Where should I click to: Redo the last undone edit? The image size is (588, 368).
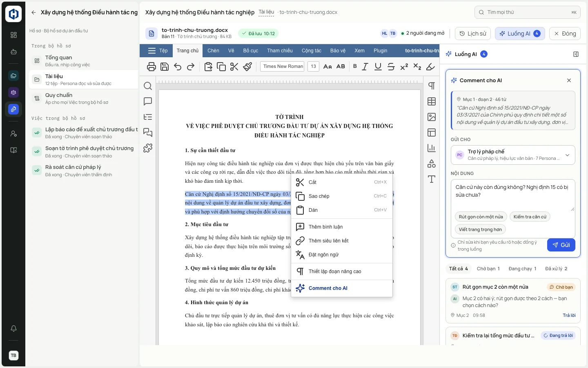(191, 67)
